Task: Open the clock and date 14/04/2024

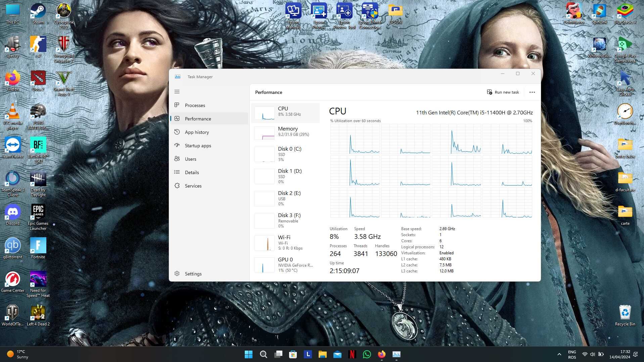Action: pyautogui.click(x=619, y=354)
